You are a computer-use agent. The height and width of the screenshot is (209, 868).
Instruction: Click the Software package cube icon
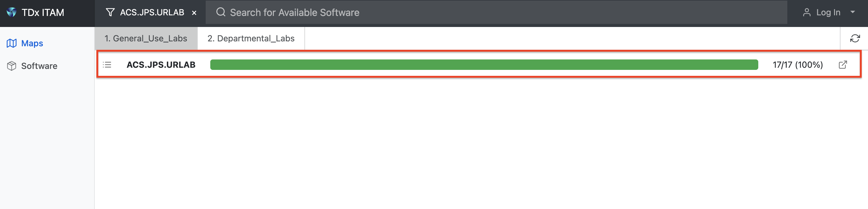tap(11, 66)
